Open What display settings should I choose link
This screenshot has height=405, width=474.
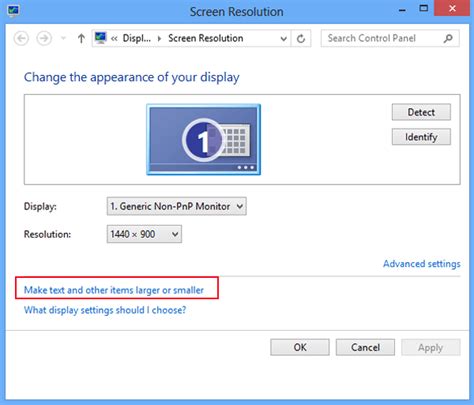pyautogui.click(x=105, y=310)
